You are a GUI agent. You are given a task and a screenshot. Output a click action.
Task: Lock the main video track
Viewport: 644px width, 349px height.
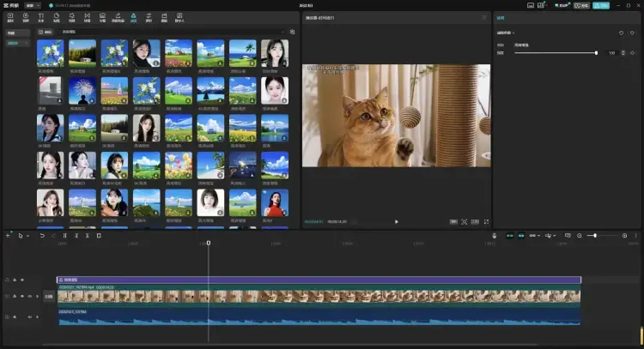[15, 296]
